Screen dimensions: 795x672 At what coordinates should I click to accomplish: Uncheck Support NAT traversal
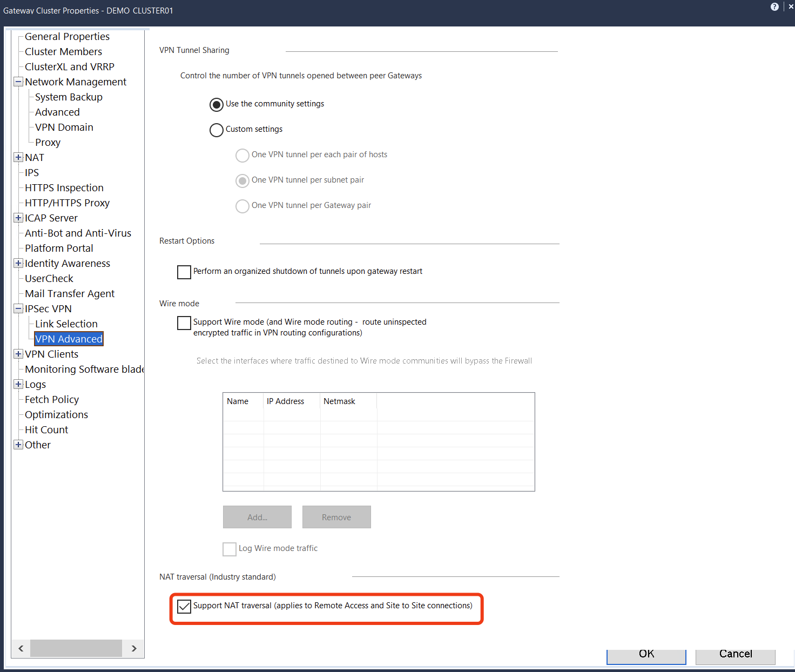(x=184, y=606)
